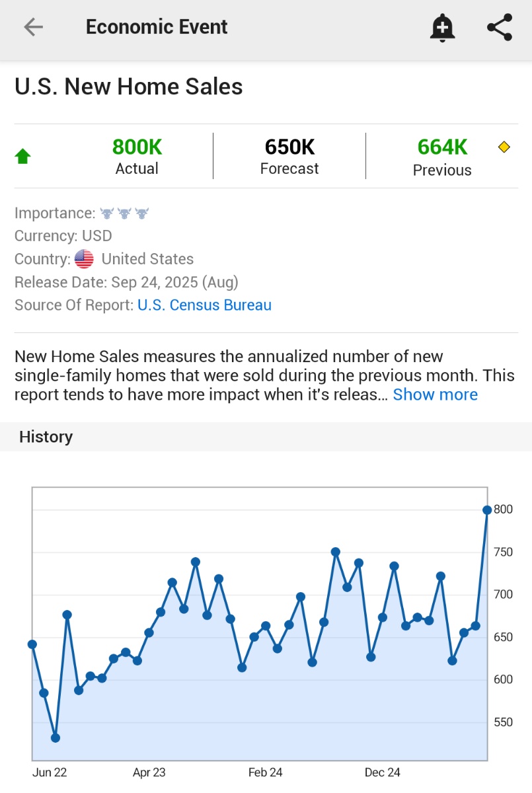Screen dimensions: 532x793
Task: Tap the lowest chart data point near Jun 22
Action: [x=56, y=738]
